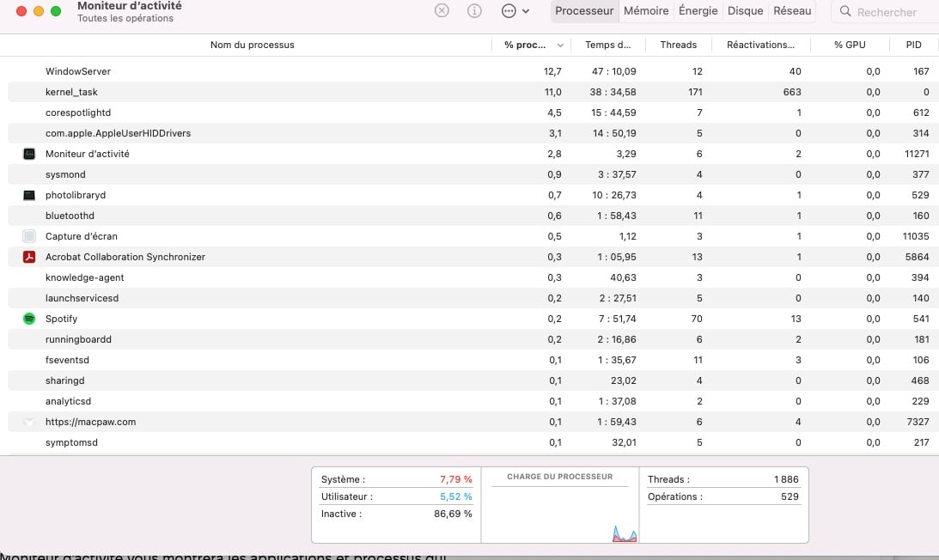
Task: Select the launchservicesd process
Action: coord(82,298)
